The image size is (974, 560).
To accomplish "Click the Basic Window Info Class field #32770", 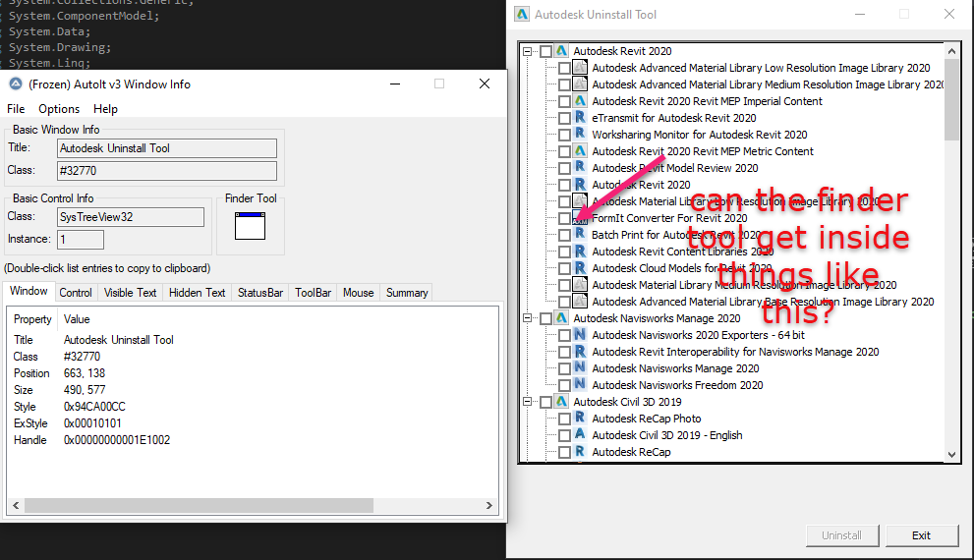I will pyautogui.click(x=167, y=171).
